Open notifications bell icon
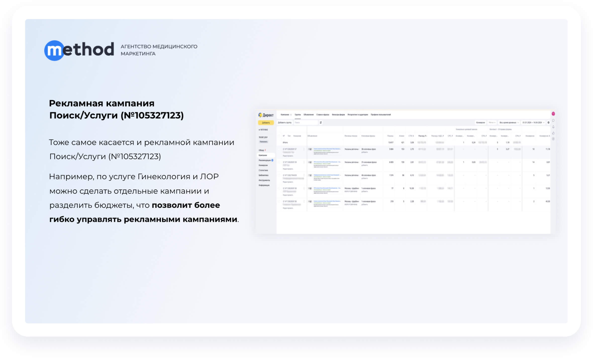 (x=553, y=127)
